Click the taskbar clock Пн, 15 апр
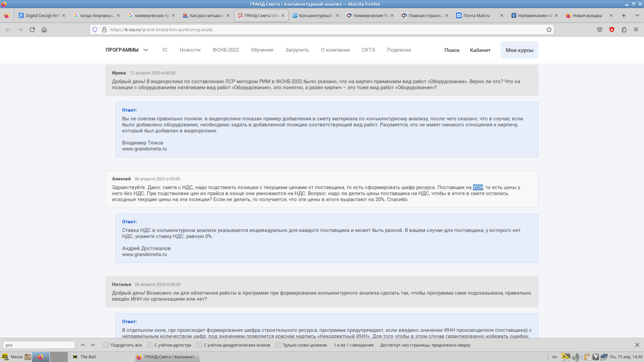The width and height of the screenshot is (644, 362). click(626, 357)
